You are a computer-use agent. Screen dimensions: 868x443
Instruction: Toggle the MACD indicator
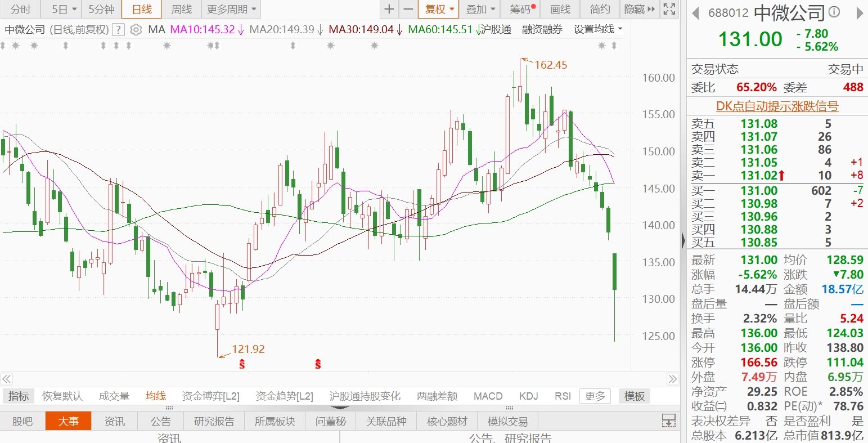(488, 396)
